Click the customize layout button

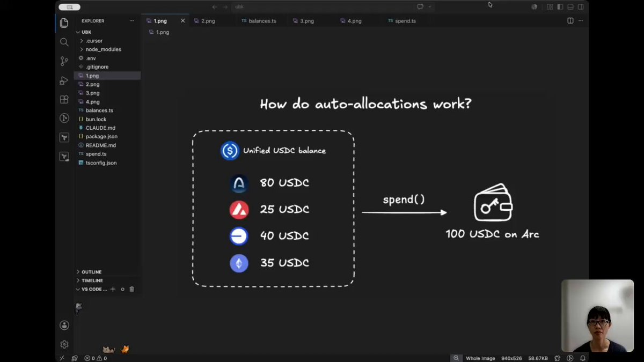(x=550, y=7)
